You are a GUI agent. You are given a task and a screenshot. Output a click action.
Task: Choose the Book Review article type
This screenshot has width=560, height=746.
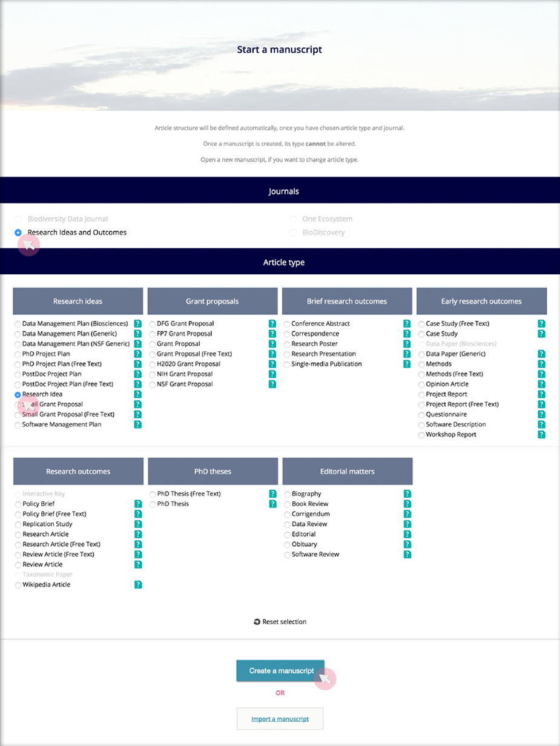[286, 504]
